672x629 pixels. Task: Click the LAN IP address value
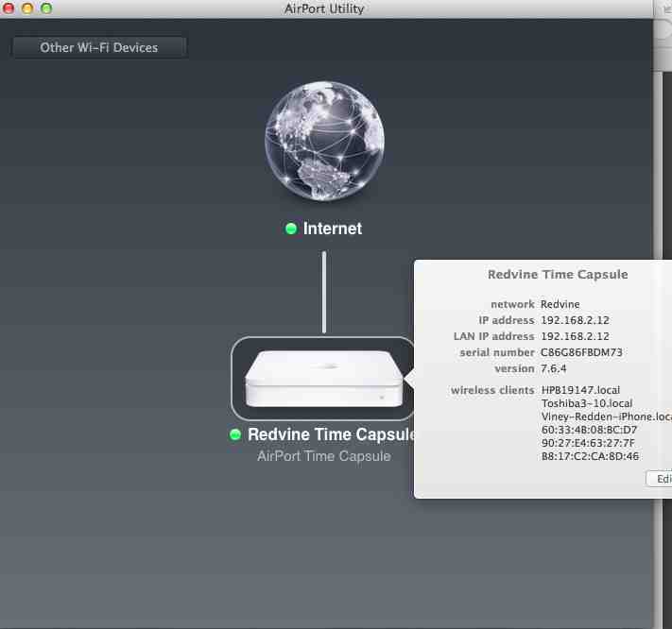[575, 336]
